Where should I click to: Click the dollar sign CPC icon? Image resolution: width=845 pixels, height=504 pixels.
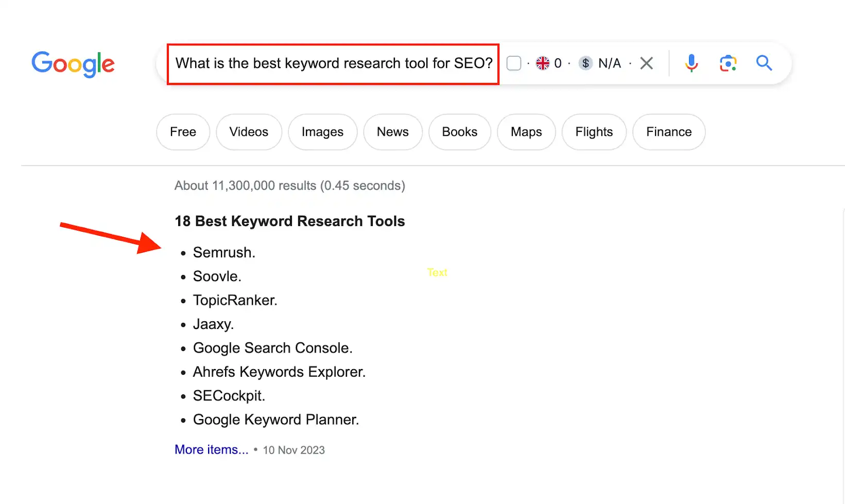point(585,63)
